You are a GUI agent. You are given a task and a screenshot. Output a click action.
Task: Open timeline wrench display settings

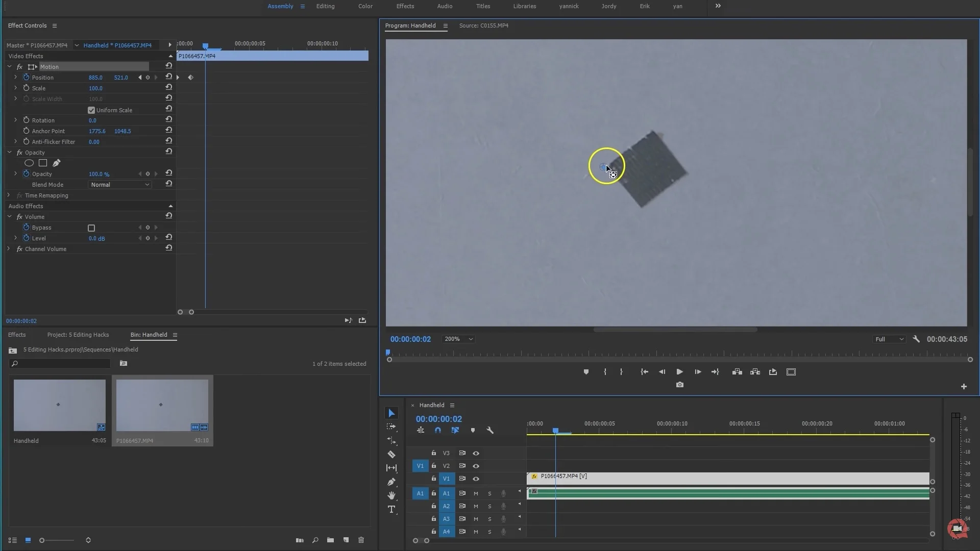point(490,431)
